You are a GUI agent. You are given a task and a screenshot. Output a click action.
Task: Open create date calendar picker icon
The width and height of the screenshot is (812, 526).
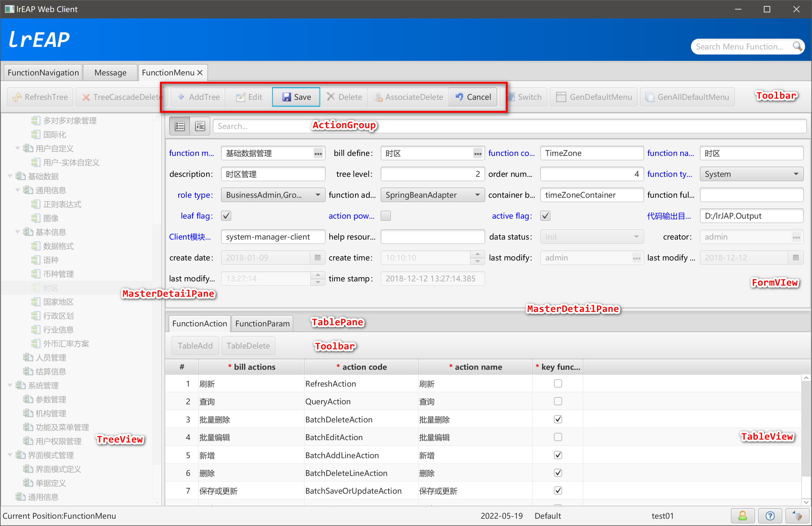[317, 258]
